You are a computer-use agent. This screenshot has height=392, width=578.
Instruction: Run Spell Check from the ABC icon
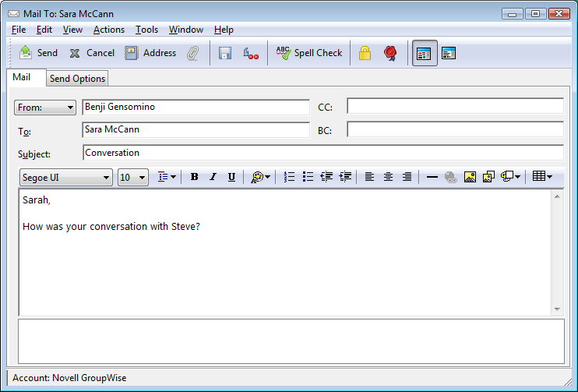284,53
